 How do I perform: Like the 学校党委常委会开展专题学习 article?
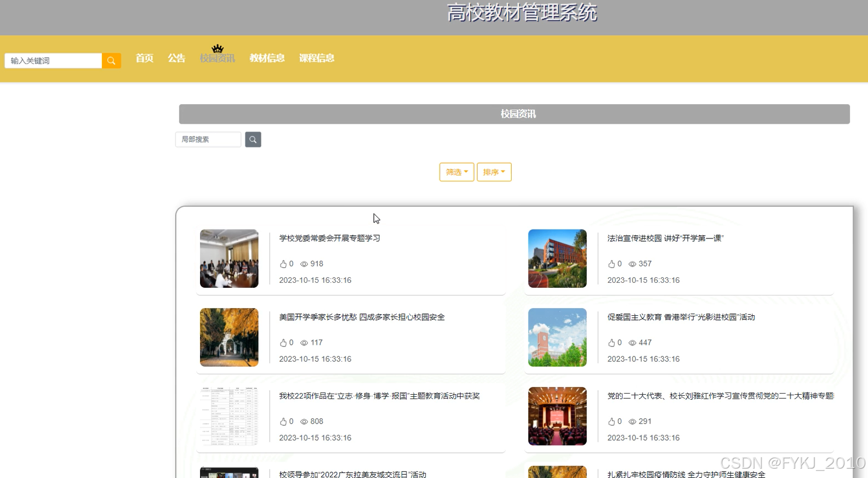pyautogui.click(x=283, y=264)
